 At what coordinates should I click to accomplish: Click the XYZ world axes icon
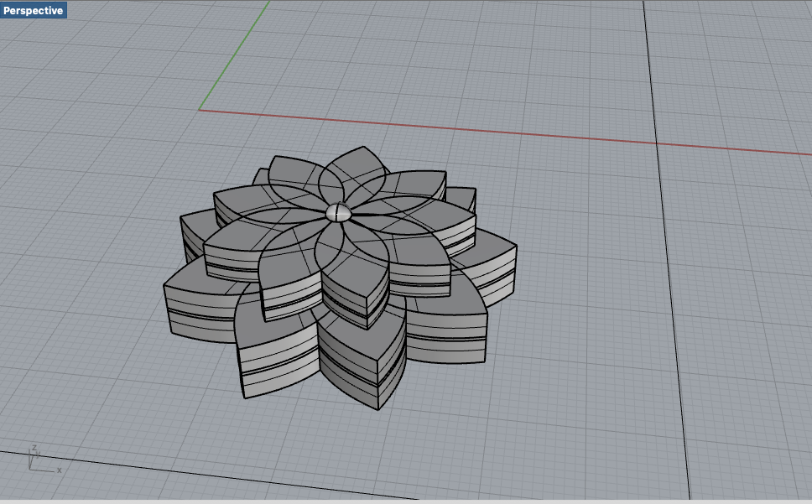44,459
